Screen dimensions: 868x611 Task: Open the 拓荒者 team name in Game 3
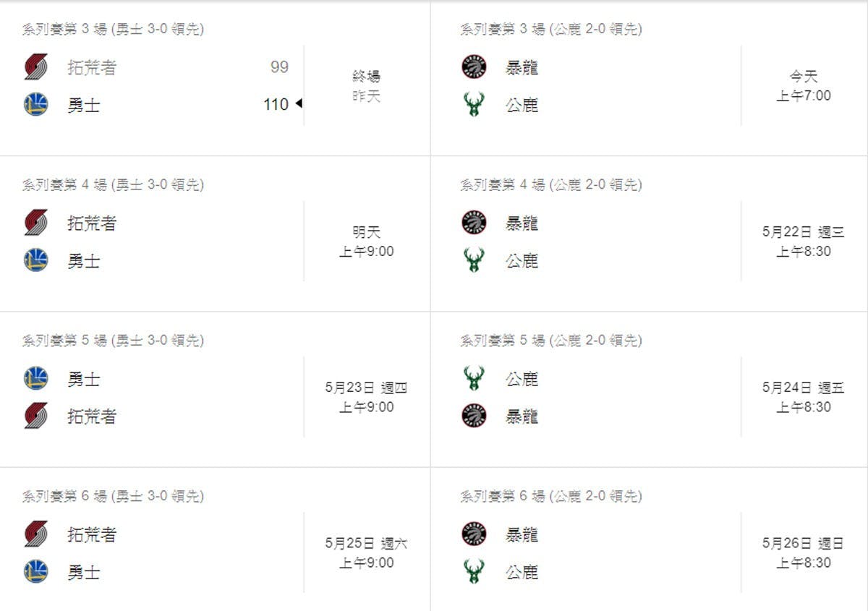(x=92, y=68)
